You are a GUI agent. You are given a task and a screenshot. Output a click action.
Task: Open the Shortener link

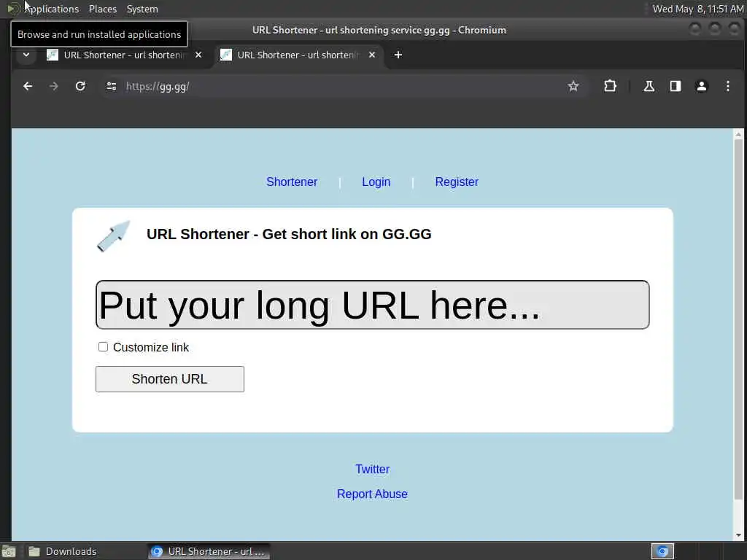tap(292, 182)
